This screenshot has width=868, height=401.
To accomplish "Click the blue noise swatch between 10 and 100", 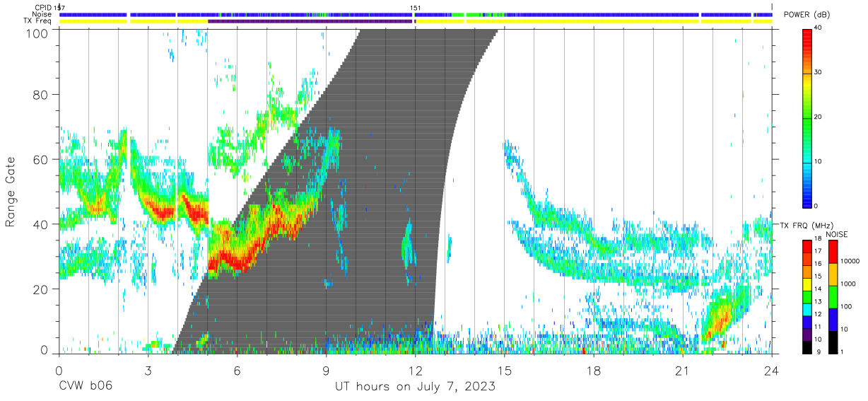I will tap(832, 318).
